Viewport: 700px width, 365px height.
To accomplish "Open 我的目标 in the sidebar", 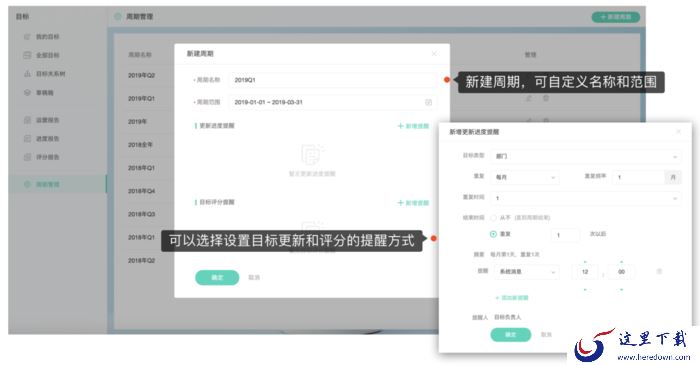I will (x=47, y=37).
